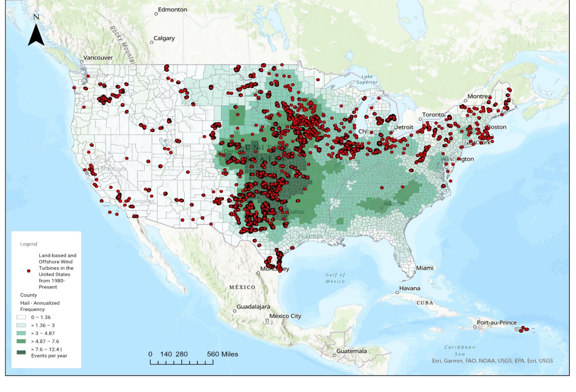Screen dimensions: 576x392
Task: Click the scale bar graphic
Action: coord(182,362)
